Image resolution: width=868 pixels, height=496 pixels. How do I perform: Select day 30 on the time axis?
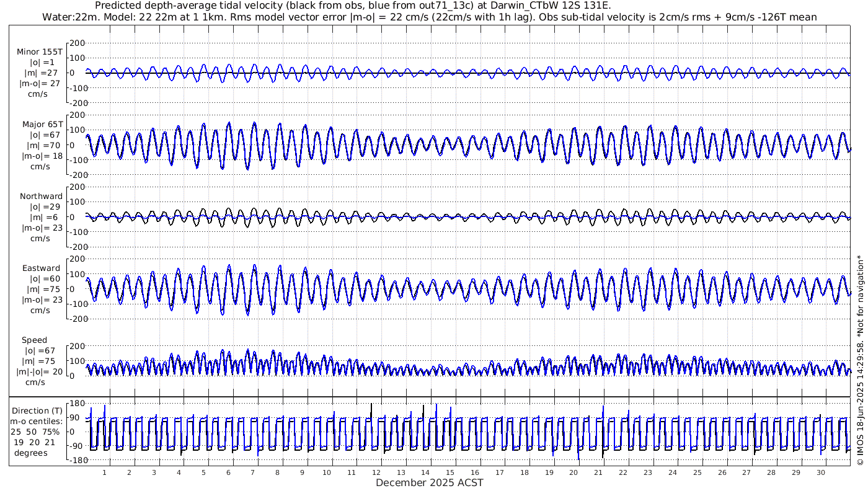coord(821,472)
